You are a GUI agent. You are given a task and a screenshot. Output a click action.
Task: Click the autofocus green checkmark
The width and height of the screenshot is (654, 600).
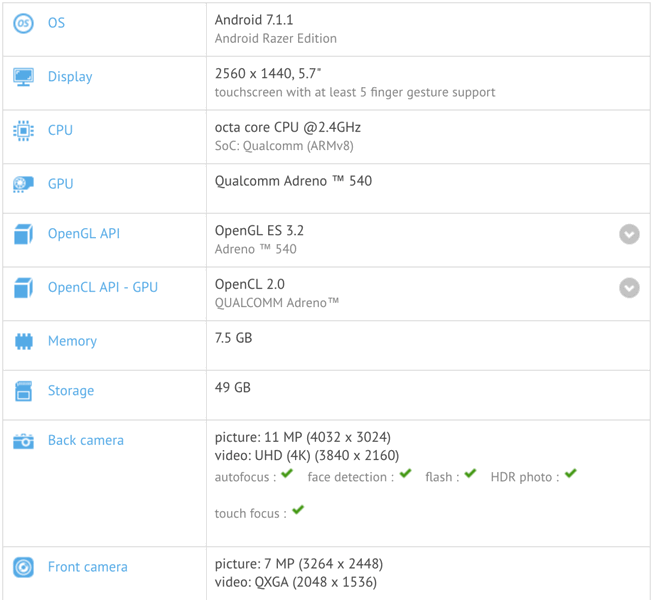click(287, 474)
